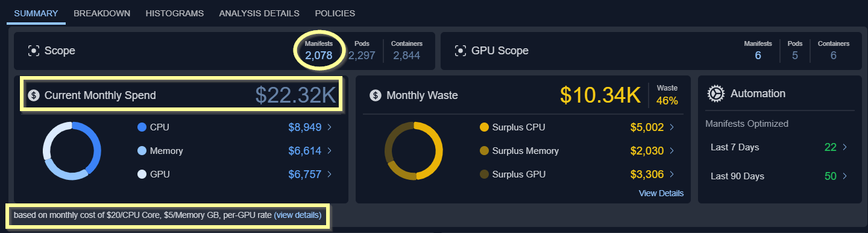
Task: Switch to the SUMMARY tab
Action: 36,13
